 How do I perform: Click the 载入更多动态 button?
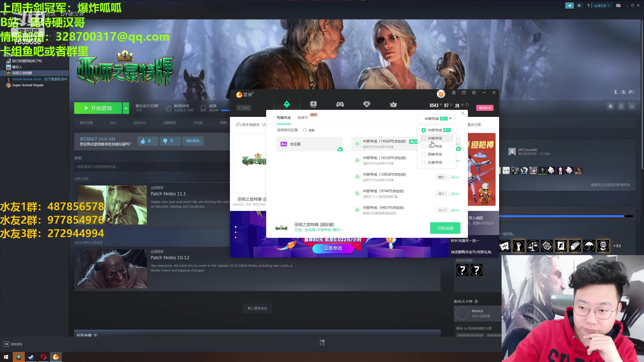point(257,308)
